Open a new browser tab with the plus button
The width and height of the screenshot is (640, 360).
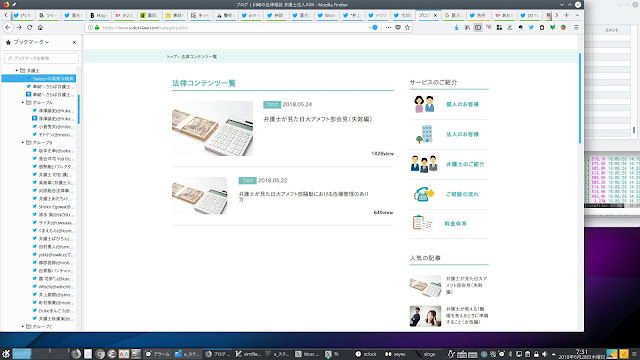coord(567,15)
